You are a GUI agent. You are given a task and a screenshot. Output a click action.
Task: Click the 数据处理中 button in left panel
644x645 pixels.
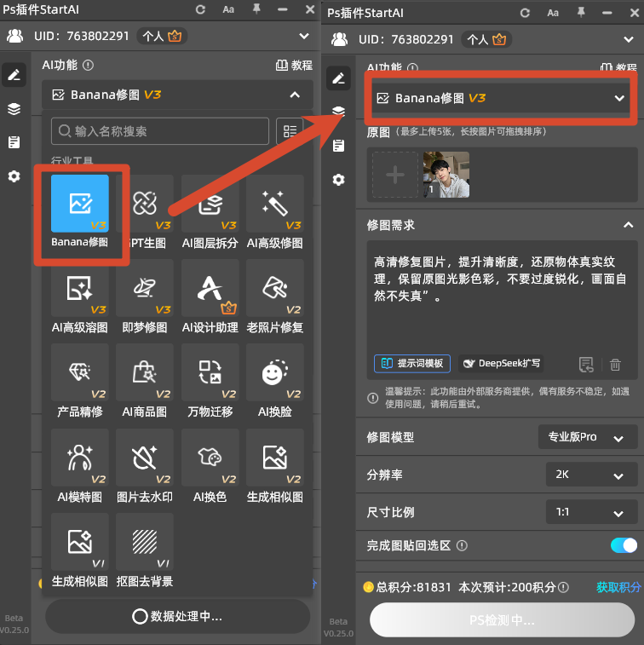tap(178, 616)
